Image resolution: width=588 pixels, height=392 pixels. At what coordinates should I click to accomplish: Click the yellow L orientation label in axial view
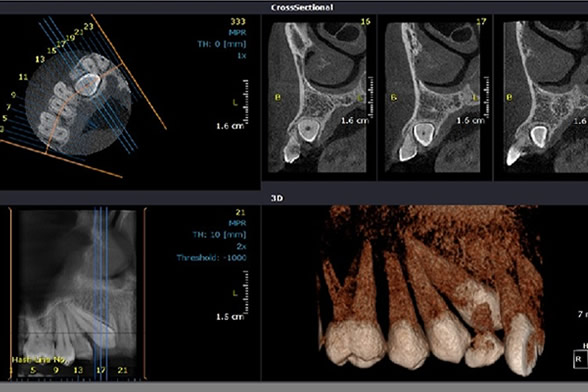coord(235,102)
